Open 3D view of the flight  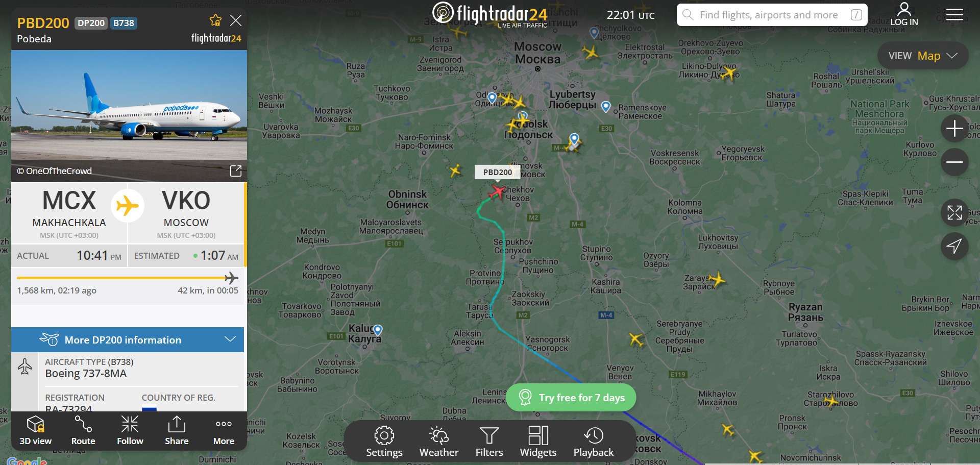click(35, 431)
